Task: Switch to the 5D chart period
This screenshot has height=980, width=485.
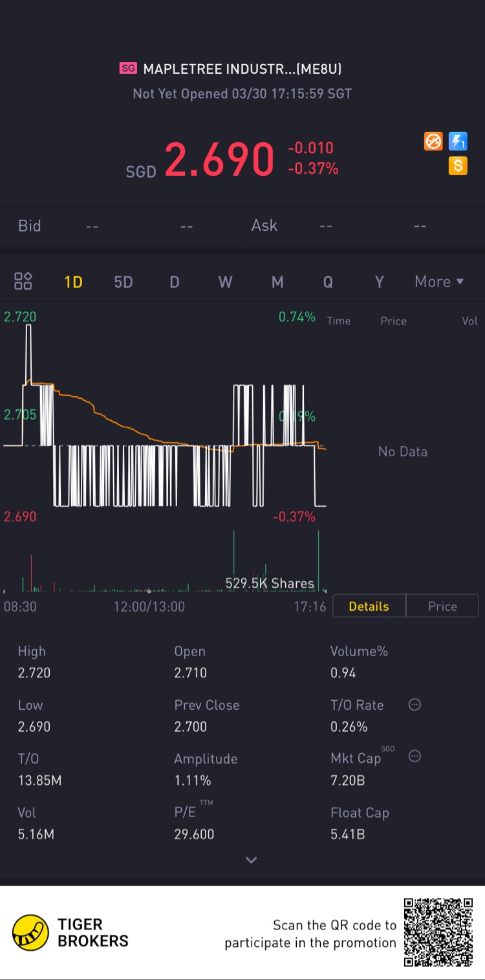Action: click(123, 282)
